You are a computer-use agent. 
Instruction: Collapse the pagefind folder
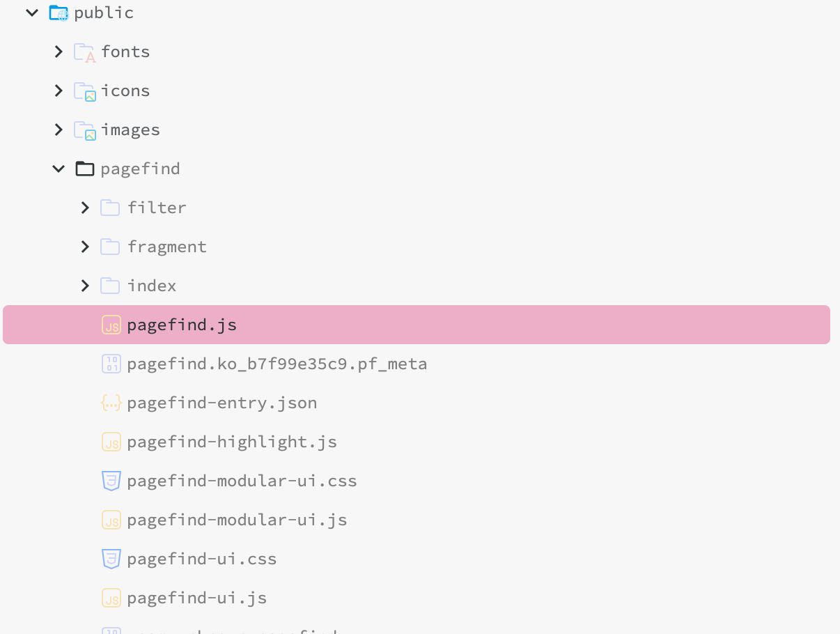[x=59, y=168]
